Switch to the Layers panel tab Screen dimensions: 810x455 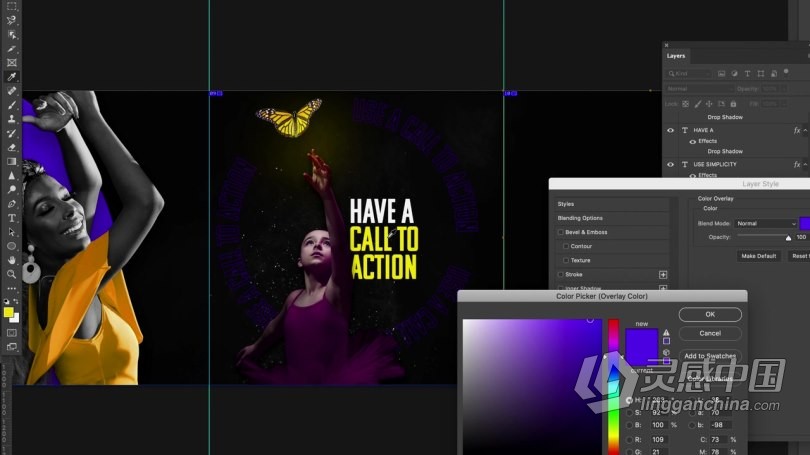(x=677, y=56)
